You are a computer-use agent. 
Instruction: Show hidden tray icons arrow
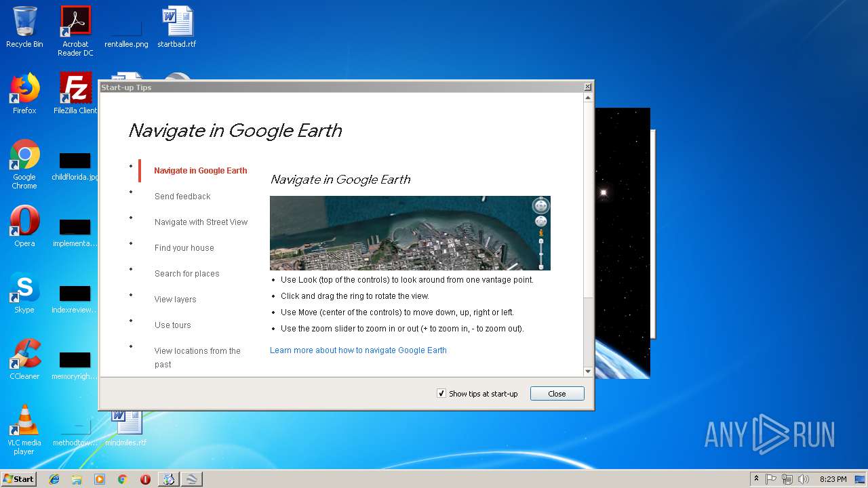click(756, 479)
